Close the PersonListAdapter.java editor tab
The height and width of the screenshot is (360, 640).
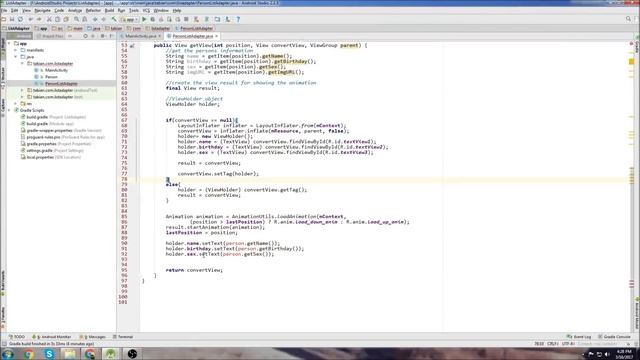coord(217,36)
